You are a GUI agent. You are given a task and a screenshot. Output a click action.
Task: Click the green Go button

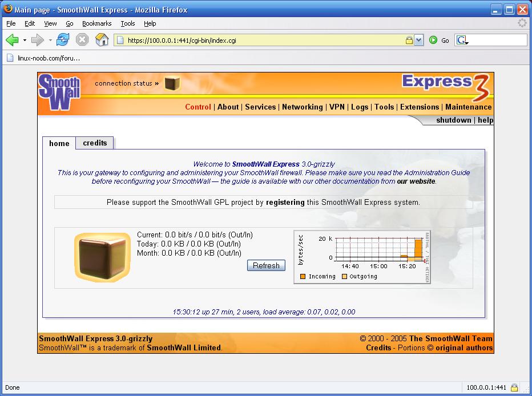439,41
